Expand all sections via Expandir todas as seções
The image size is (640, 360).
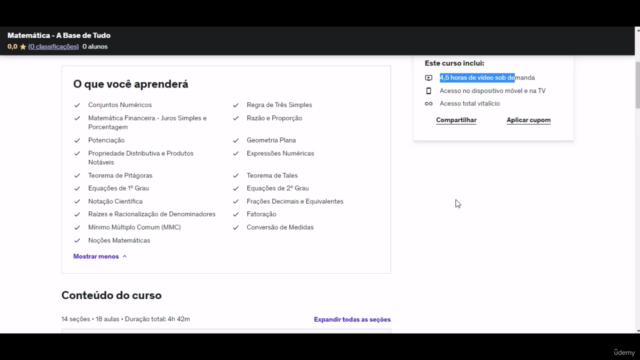[352, 320]
